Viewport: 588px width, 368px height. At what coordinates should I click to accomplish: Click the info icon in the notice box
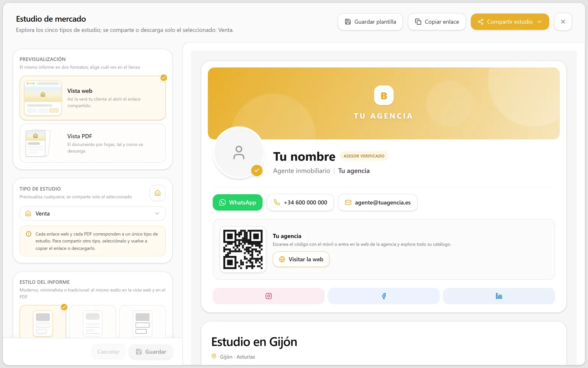point(29,234)
